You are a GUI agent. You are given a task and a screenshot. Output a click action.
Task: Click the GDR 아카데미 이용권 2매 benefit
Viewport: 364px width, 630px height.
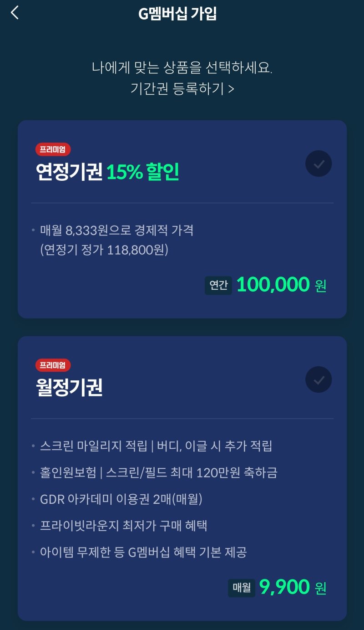(x=121, y=499)
